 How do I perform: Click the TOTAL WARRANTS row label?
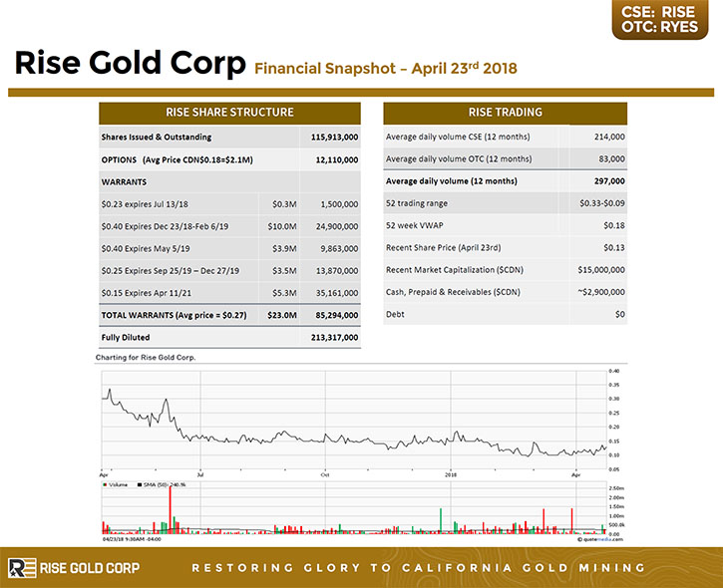click(x=174, y=315)
